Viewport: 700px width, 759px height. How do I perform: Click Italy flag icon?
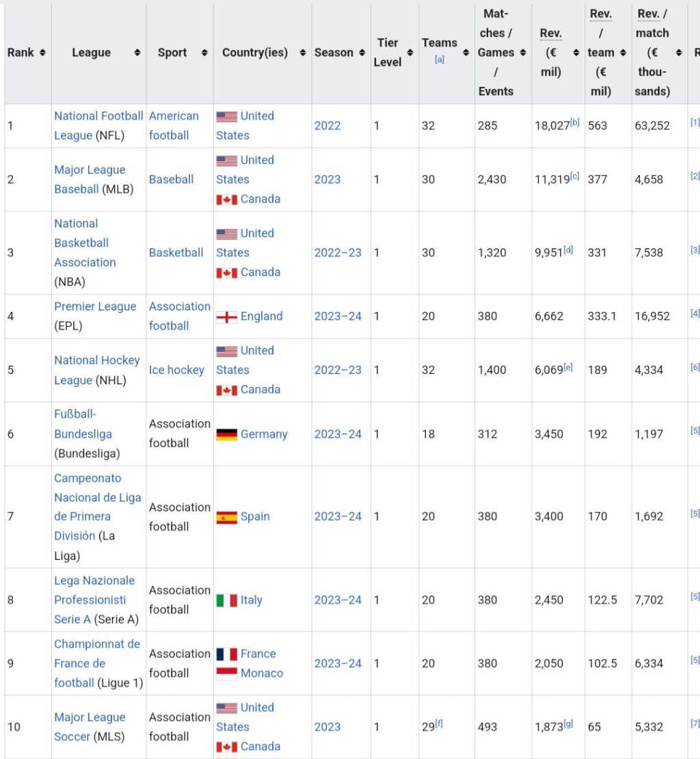(226, 601)
